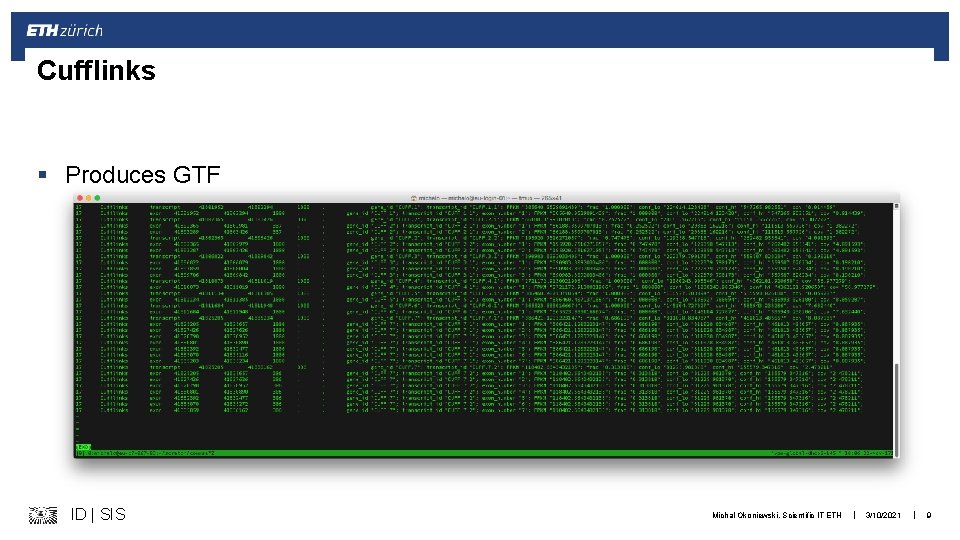Click the date '3/10/2021' in footer
The width and height of the screenshot is (960, 540).
click(883, 516)
